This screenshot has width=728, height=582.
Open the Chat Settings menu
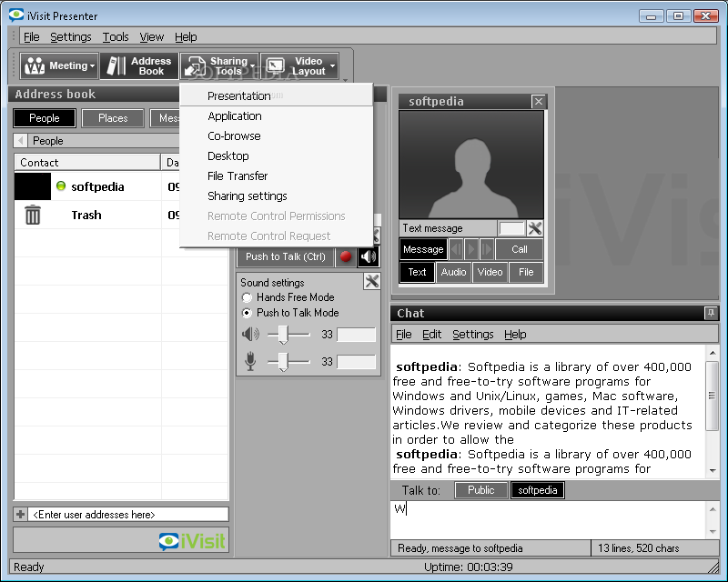(472, 334)
